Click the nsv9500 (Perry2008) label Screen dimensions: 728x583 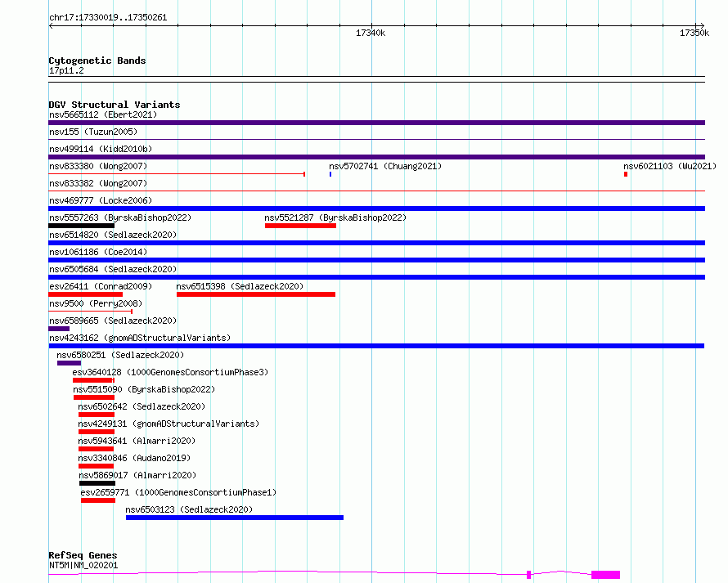[x=96, y=303]
